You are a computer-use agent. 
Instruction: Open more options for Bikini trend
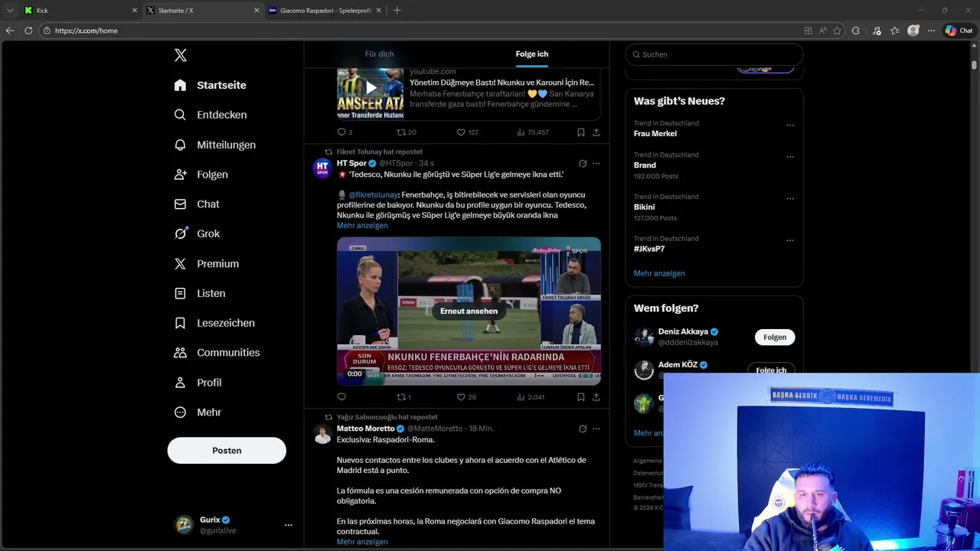[x=790, y=199]
